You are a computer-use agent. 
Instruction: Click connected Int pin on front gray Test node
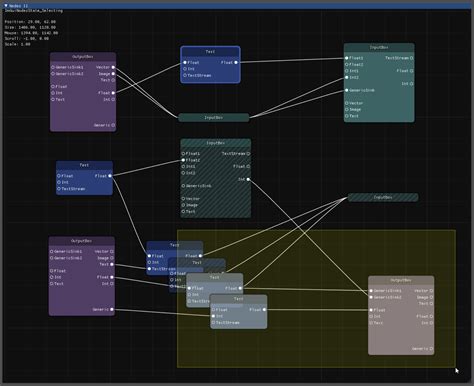pos(213,316)
